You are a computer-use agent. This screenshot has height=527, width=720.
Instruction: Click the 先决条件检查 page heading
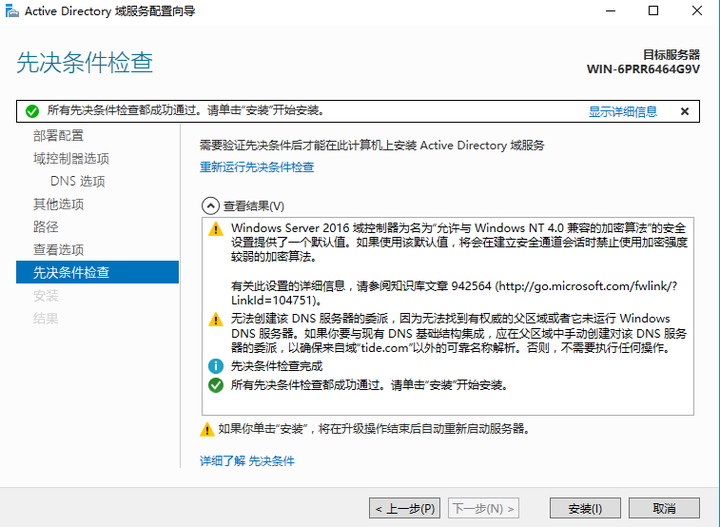[x=84, y=62]
